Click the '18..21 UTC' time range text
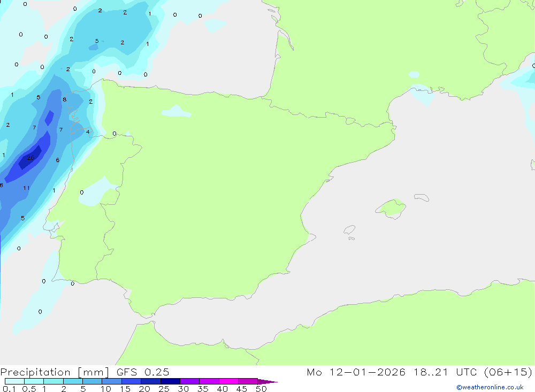 (446, 372)
